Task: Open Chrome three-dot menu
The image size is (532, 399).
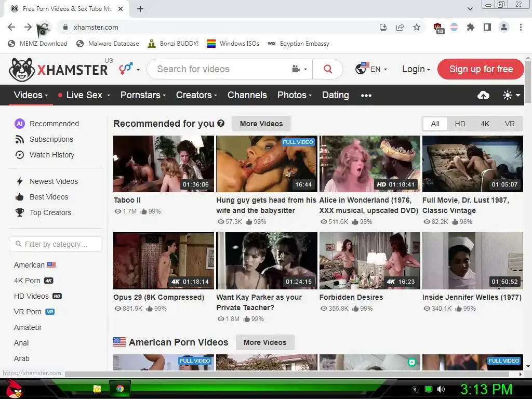Action: point(521,27)
